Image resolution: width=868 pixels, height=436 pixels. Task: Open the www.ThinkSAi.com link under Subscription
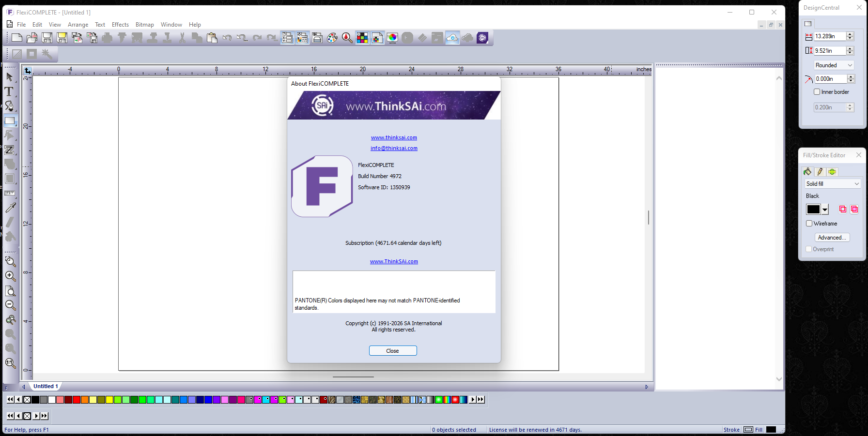[x=394, y=261]
